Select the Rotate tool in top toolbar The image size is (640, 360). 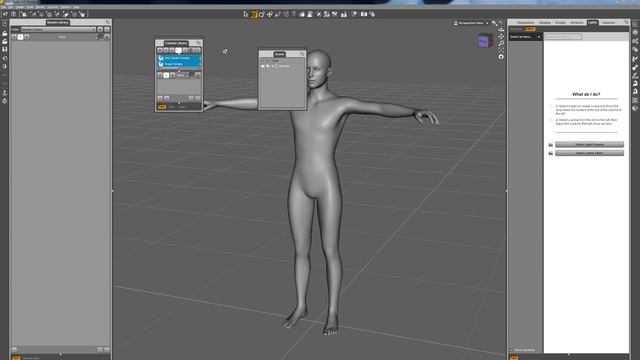point(262,14)
